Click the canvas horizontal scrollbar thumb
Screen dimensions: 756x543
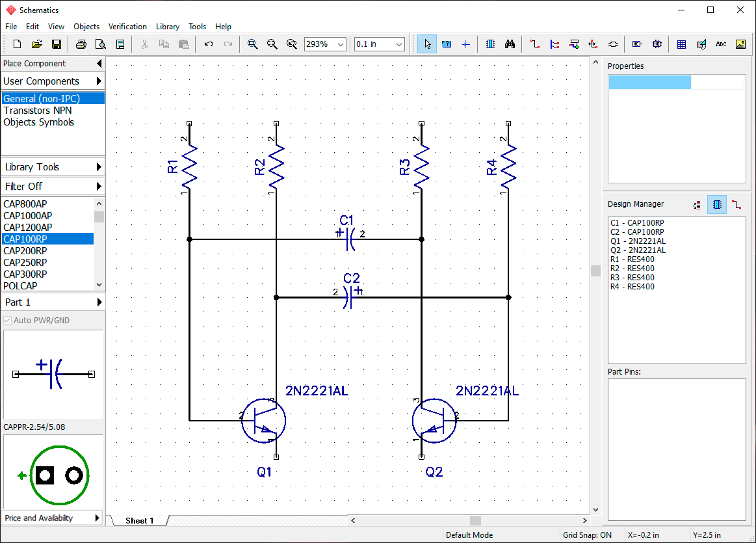click(x=475, y=520)
